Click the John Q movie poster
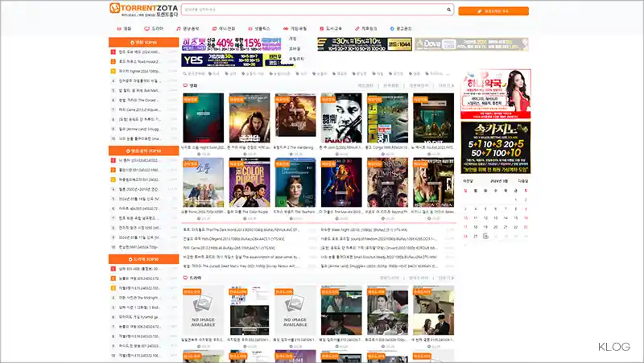Viewport: 644px width, 363px height. tap(341, 118)
